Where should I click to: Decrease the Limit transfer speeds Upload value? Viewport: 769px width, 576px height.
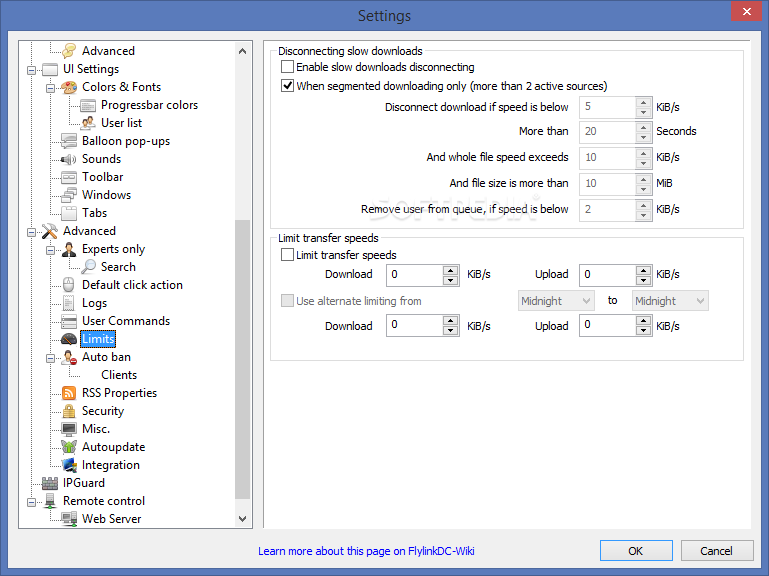tap(643, 281)
